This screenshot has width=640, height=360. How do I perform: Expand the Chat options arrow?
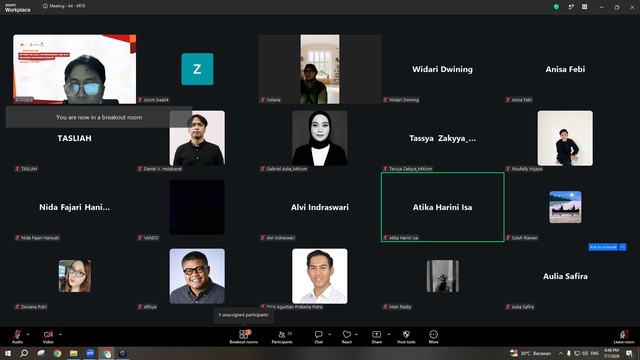[329, 334]
